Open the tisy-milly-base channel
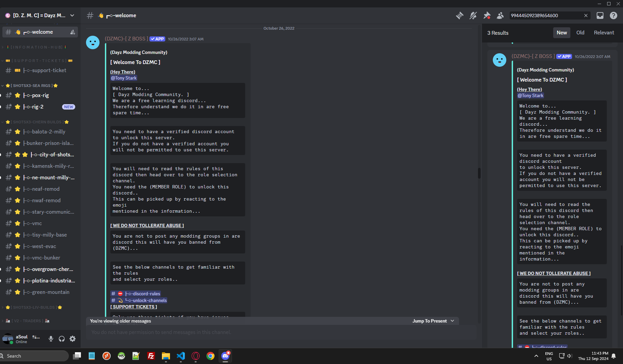623x364 pixels. point(40,235)
